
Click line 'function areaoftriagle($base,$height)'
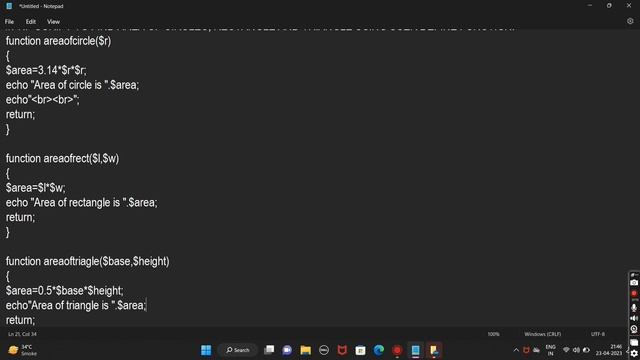click(x=87, y=262)
